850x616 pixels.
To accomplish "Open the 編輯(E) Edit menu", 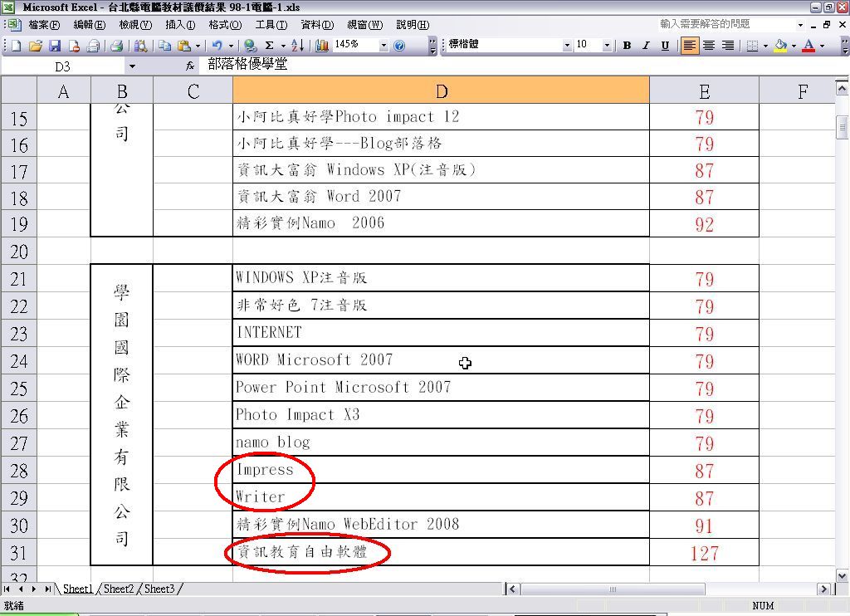I will point(90,25).
